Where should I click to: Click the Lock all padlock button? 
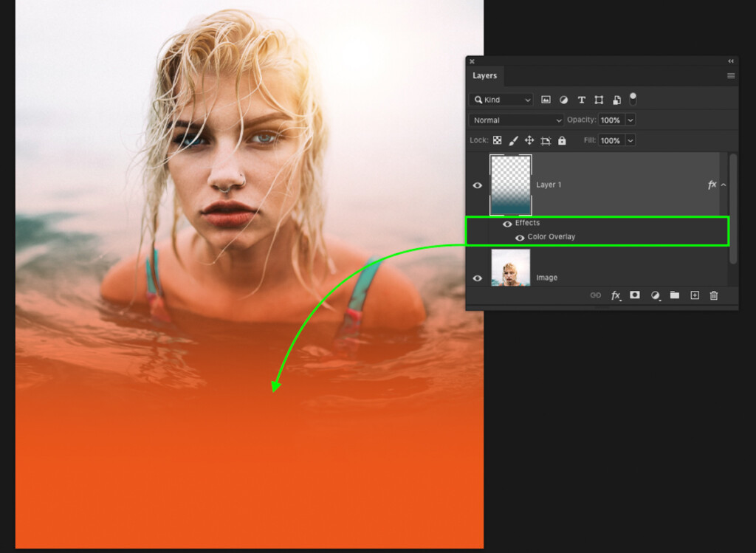(562, 140)
